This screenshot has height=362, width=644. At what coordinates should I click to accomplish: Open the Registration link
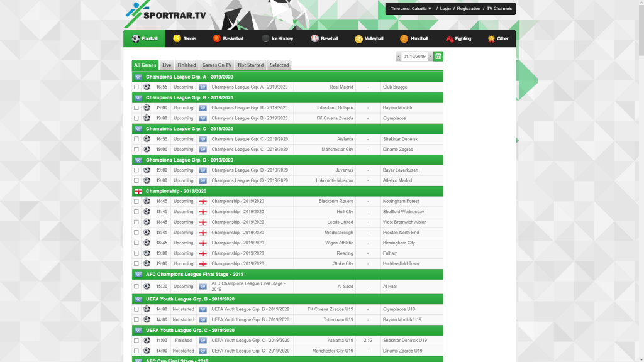(x=469, y=9)
